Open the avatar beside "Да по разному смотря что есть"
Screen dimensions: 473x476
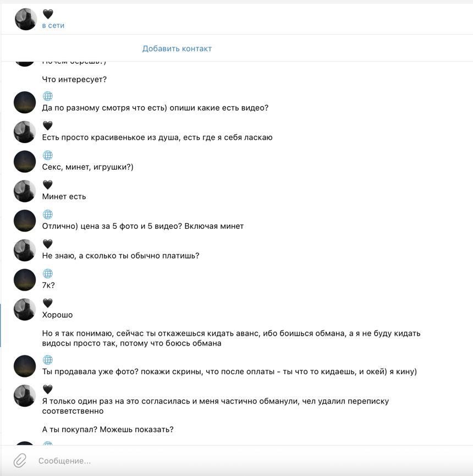[x=25, y=102]
